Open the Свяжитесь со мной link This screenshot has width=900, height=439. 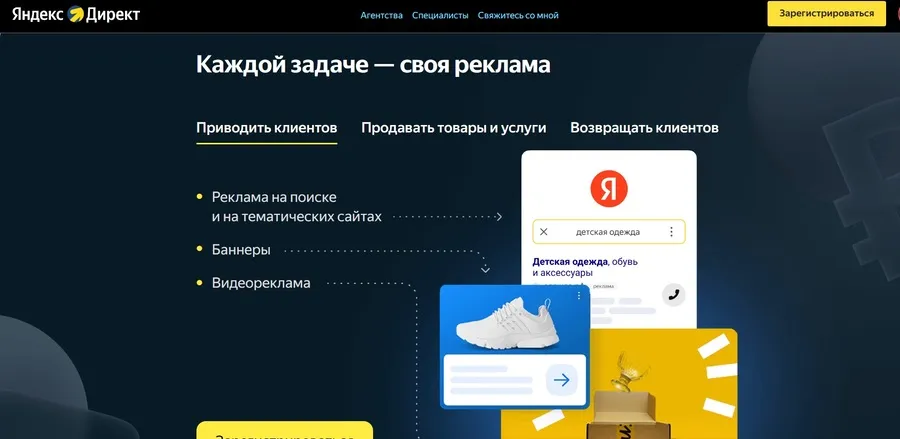(518, 15)
